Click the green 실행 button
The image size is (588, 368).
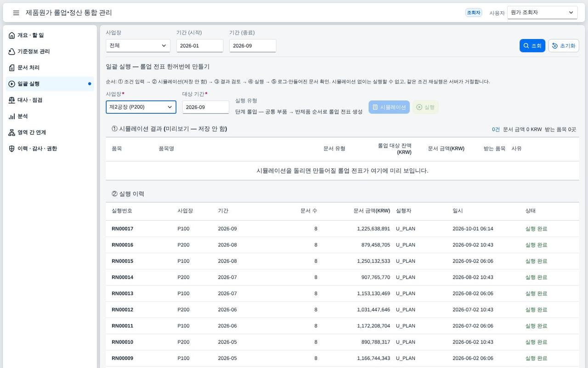pyautogui.click(x=425, y=107)
